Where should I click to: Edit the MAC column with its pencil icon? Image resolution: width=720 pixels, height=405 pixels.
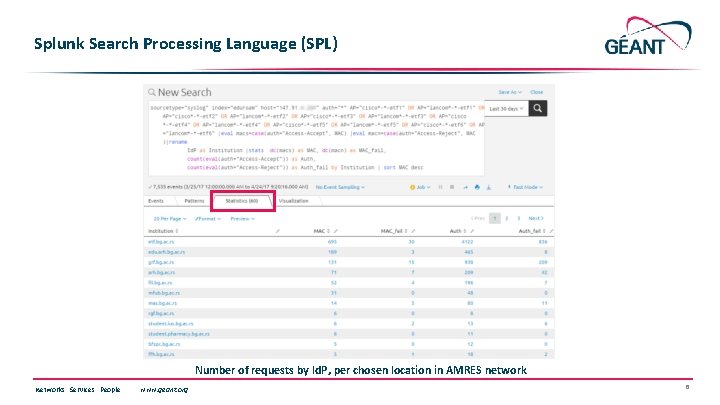pyautogui.click(x=336, y=231)
